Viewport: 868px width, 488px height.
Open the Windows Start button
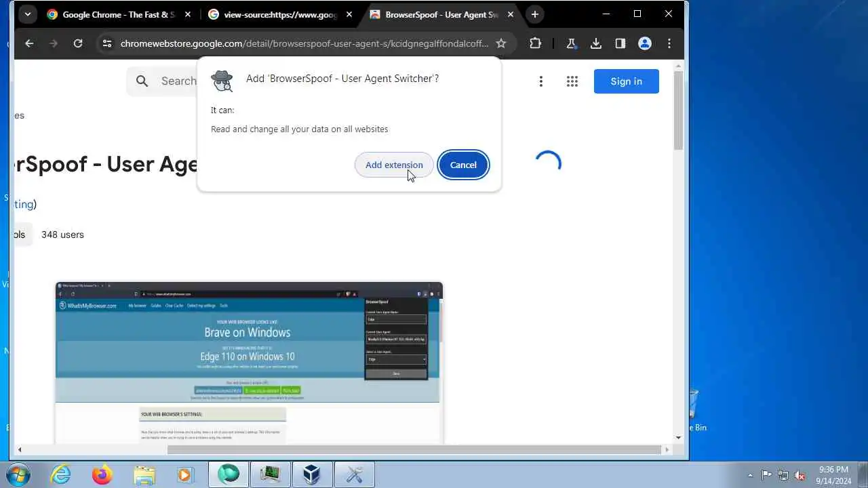coord(18,474)
